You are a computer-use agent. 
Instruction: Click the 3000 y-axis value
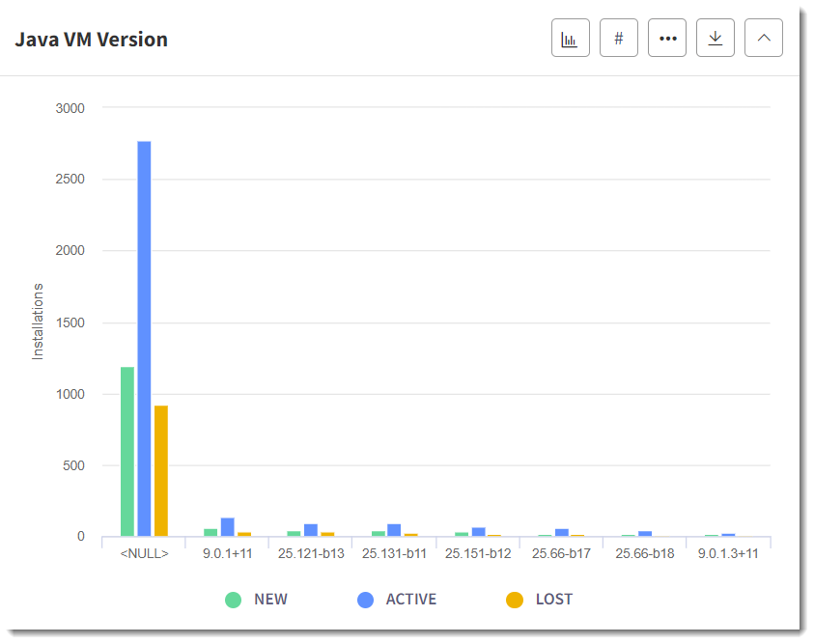[70, 108]
